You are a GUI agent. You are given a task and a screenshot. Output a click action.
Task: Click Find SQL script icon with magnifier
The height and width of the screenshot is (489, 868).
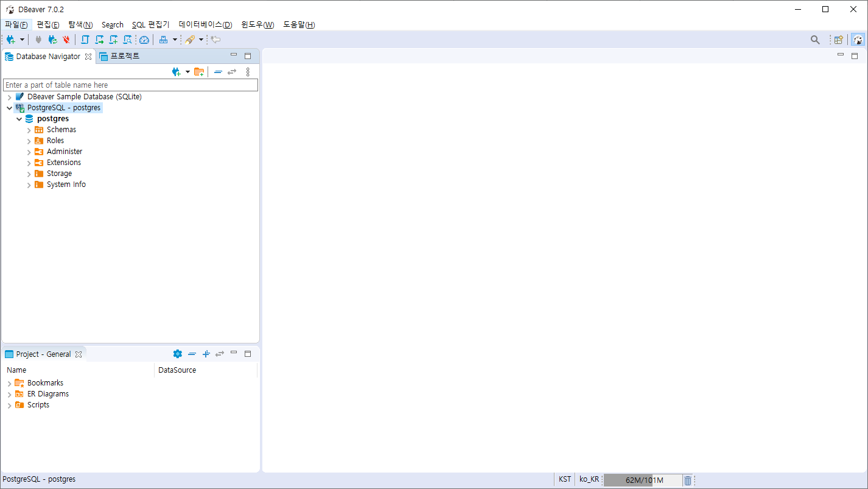(127, 40)
